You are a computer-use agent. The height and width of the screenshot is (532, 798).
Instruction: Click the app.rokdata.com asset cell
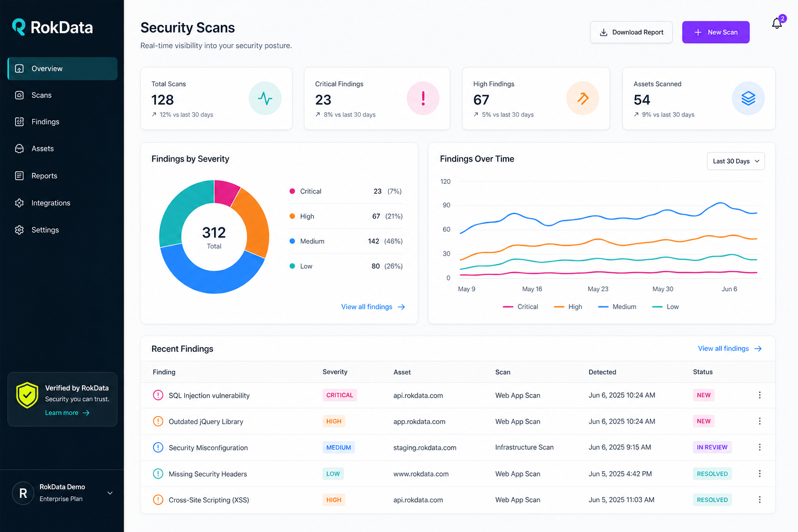coord(419,421)
